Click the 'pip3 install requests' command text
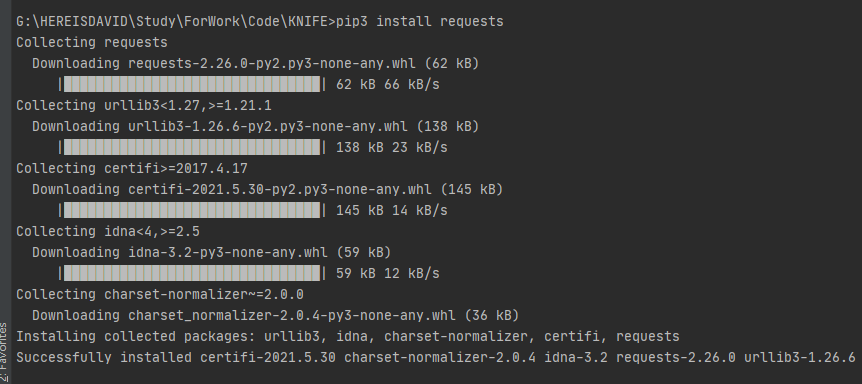 pyautogui.click(x=419, y=21)
